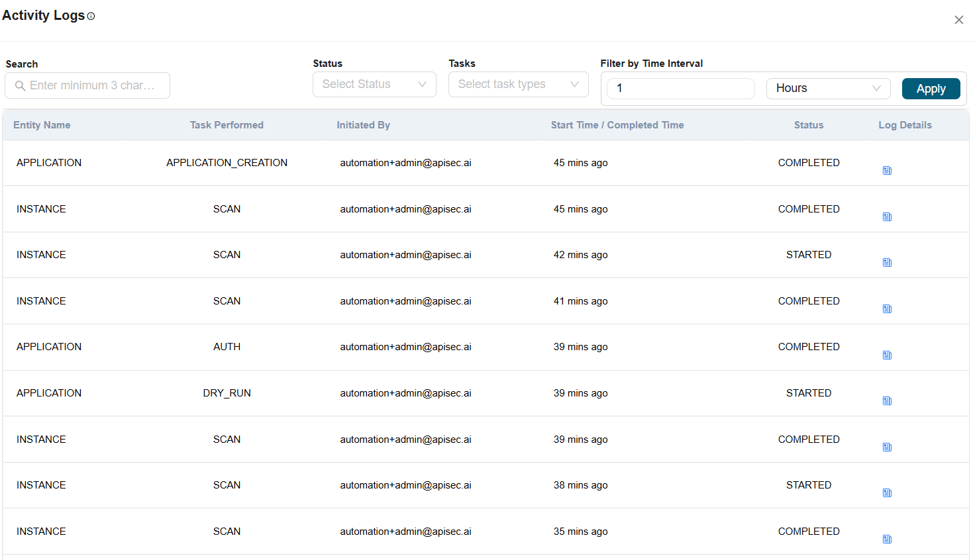View log details for SCAN started 38 mins ago

(x=887, y=492)
